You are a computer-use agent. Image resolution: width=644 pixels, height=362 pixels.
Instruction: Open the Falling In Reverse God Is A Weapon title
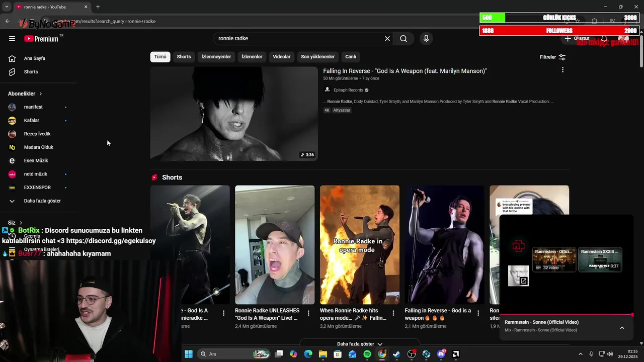coord(405,71)
